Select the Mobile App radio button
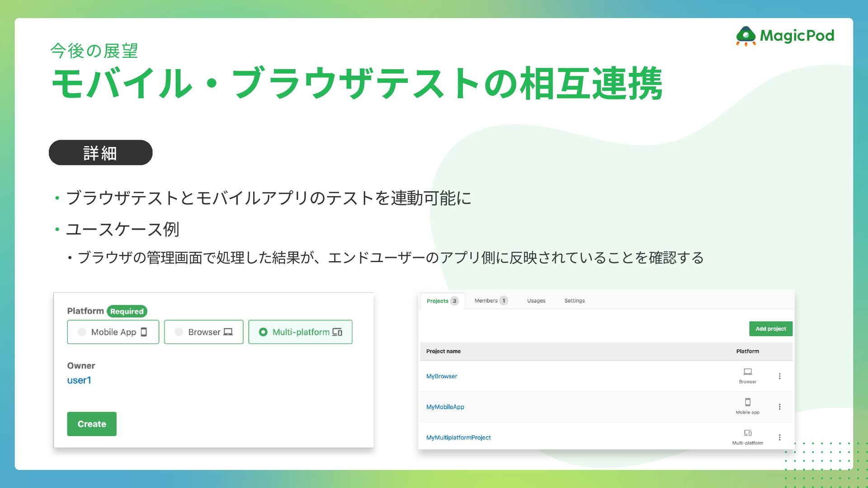This screenshot has width=868, height=488. pos(82,332)
